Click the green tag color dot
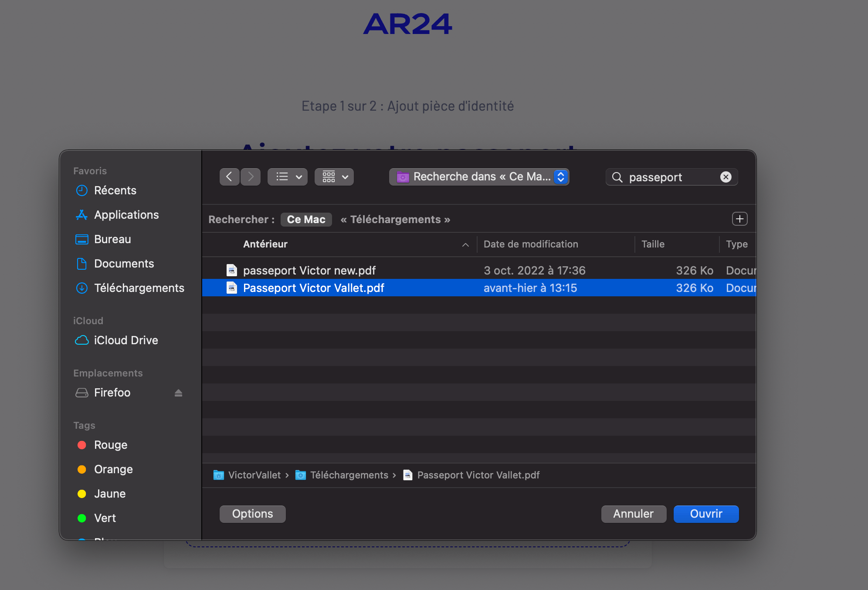 (x=81, y=518)
